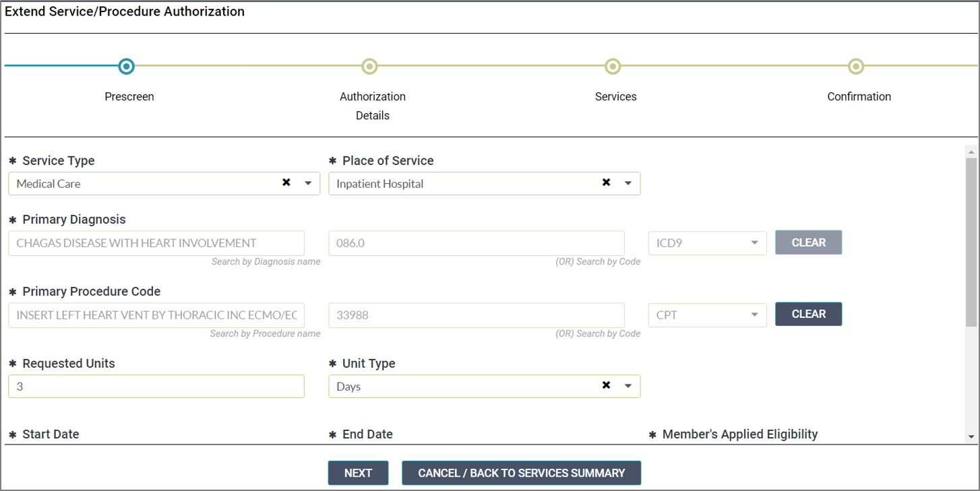Click the Services step circle icon
This screenshot has height=491, width=980.
[x=613, y=66]
